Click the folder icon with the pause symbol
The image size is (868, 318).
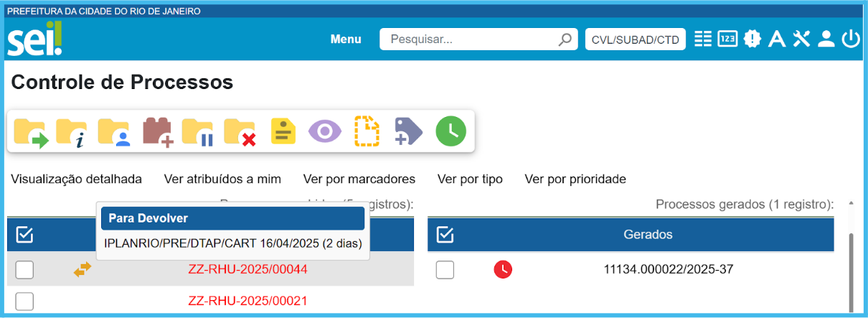(x=198, y=132)
